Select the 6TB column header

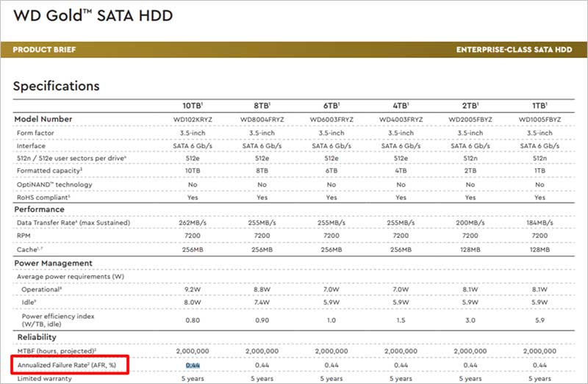(331, 106)
